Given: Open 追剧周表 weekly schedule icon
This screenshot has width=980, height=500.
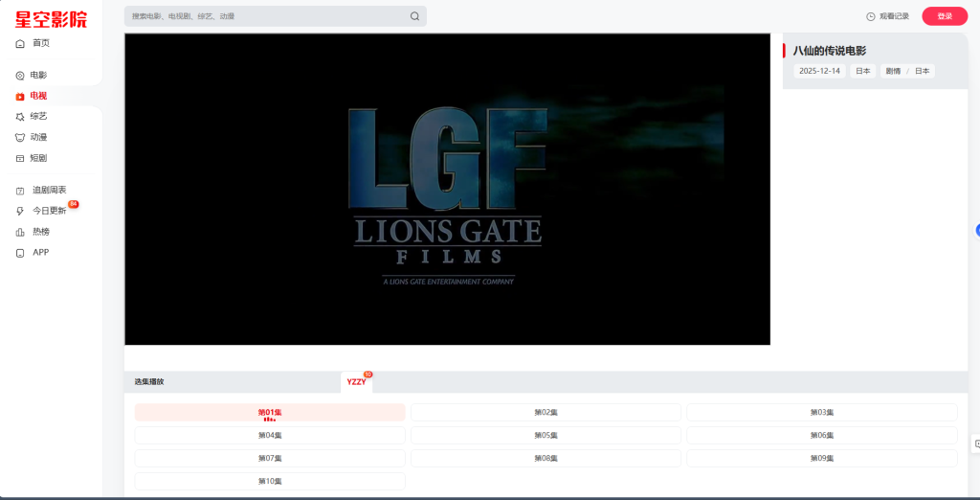Looking at the screenshot, I should tap(20, 191).
